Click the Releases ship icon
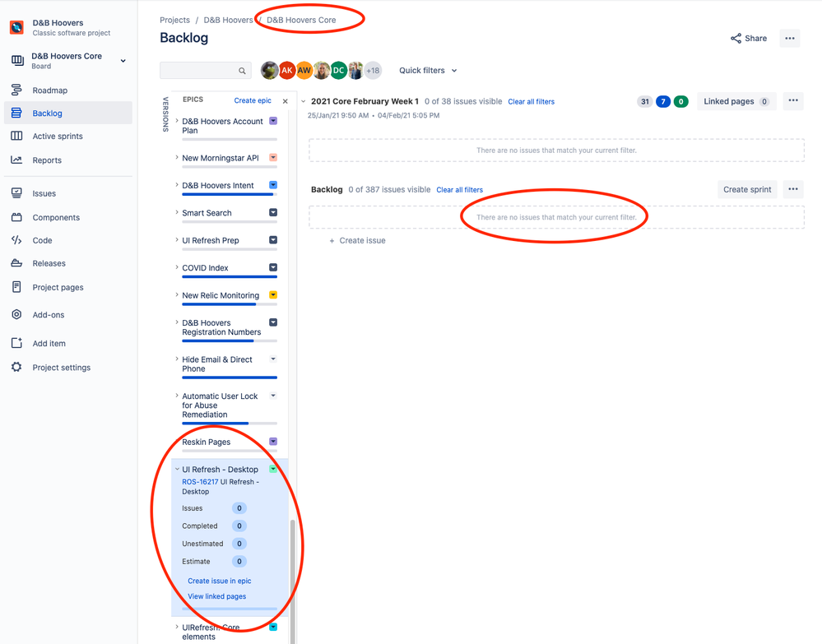 coord(16,263)
